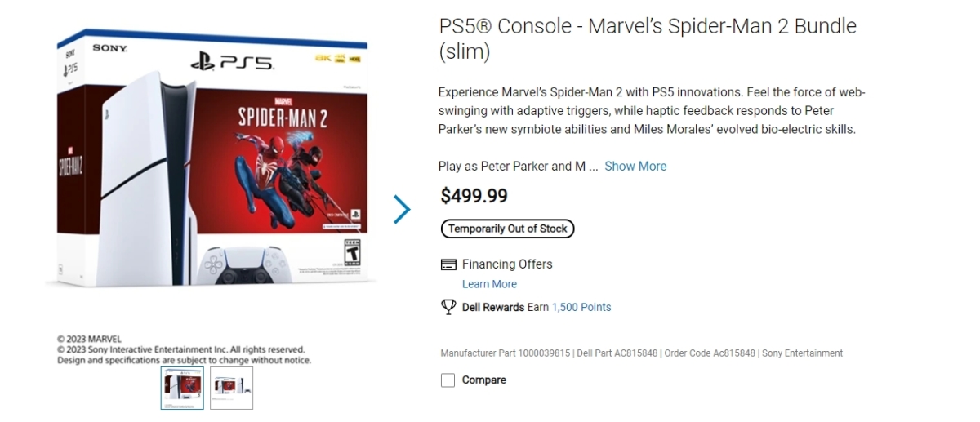Screen dimensions: 980x422
Task: Click the Dell Rewards trophy icon
Action: point(448,307)
